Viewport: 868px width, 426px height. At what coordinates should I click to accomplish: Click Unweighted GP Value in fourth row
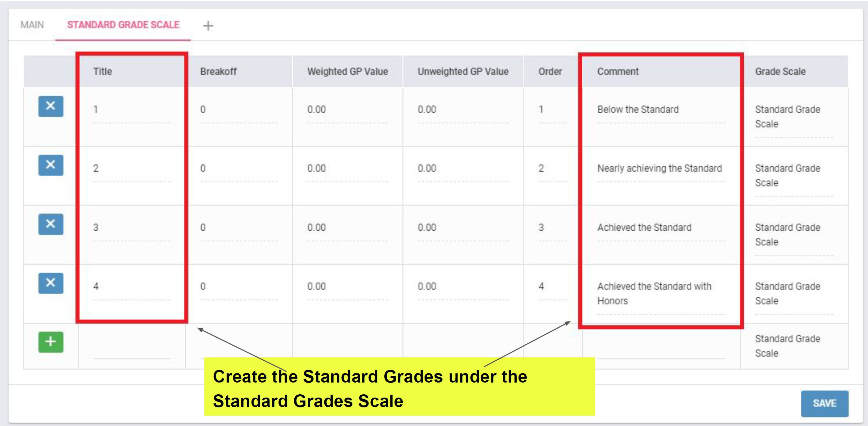[463, 287]
